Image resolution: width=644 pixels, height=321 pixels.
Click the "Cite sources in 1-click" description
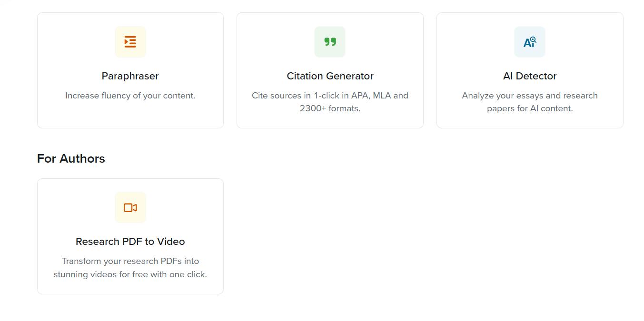point(330,96)
